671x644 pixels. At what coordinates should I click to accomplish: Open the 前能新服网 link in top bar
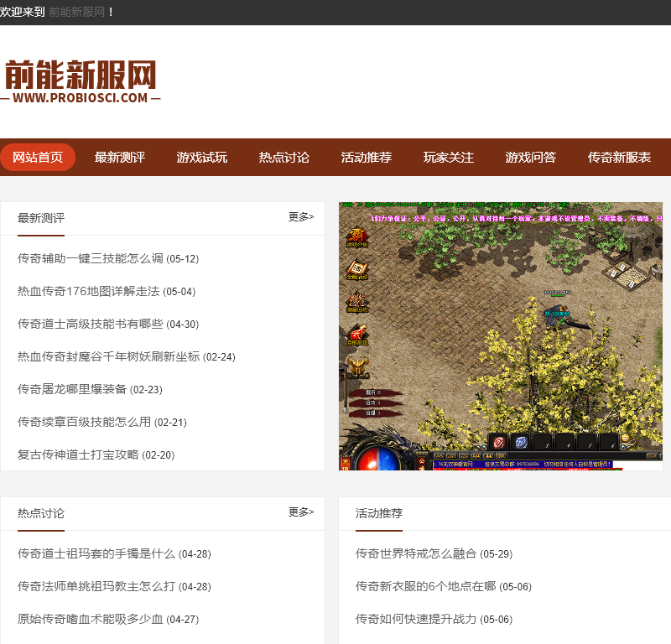click(76, 12)
